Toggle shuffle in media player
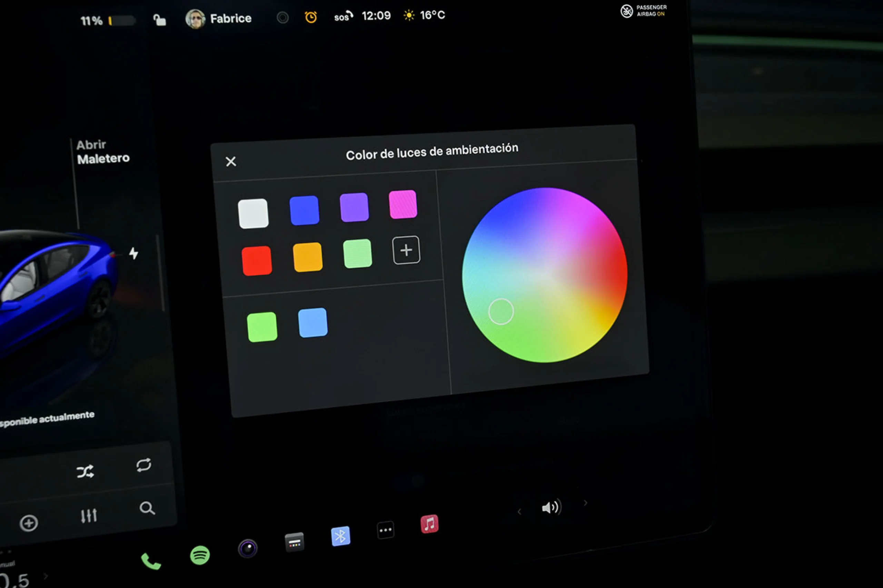883x588 pixels. [x=85, y=471]
